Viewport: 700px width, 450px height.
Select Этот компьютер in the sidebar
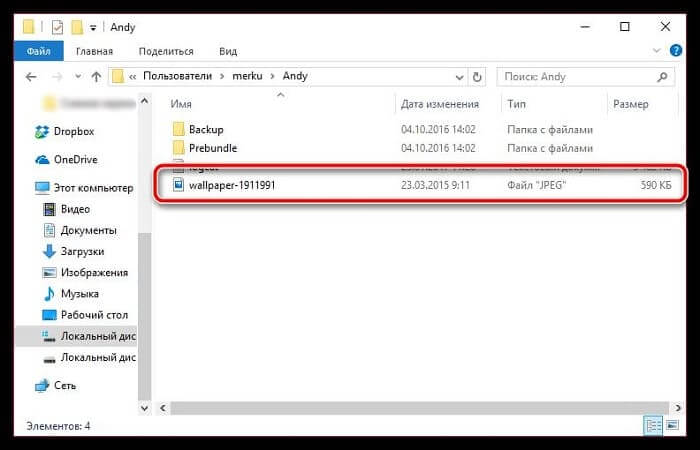coord(93,188)
